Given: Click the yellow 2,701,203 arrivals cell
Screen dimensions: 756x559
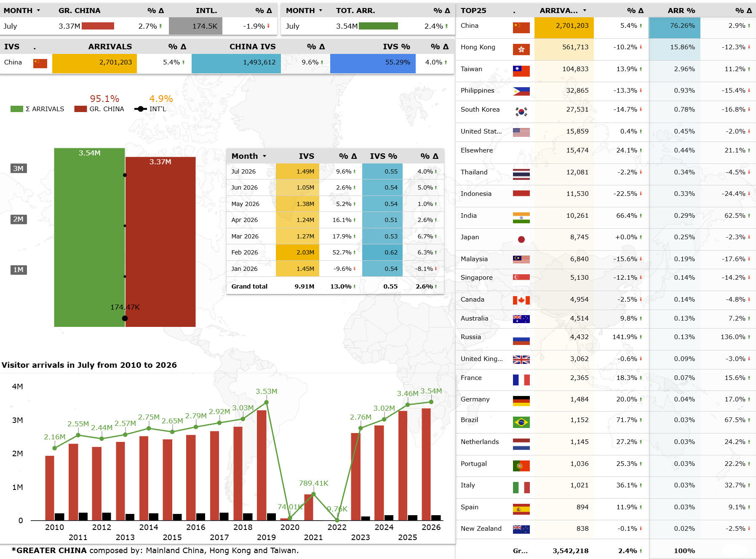Looking at the screenshot, I should pos(94,63).
